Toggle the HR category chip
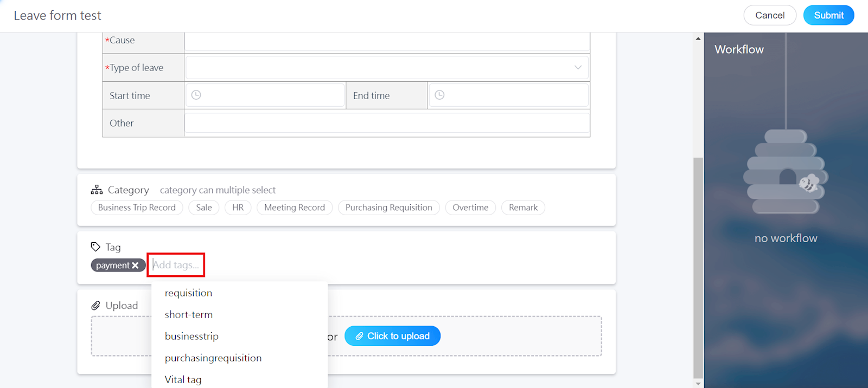 [238, 208]
